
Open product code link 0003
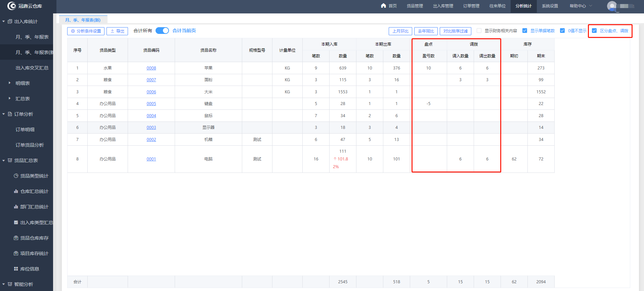(151, 128)
